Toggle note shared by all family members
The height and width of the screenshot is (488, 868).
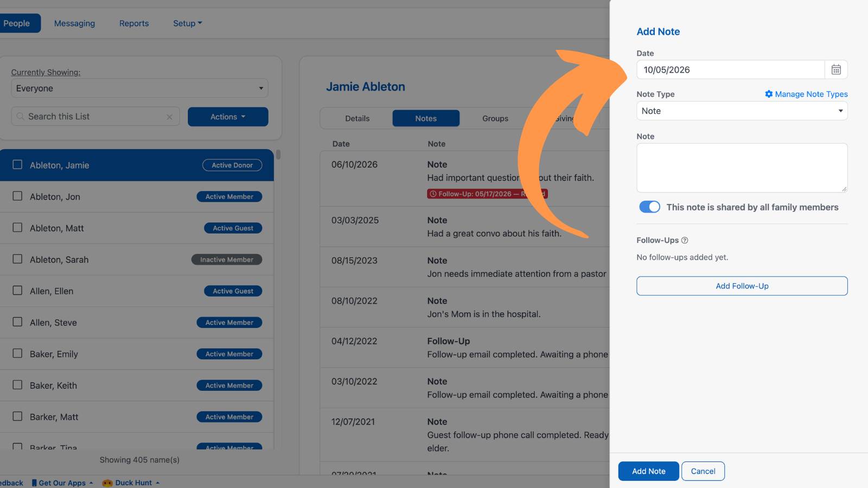[x=649, y=207]
